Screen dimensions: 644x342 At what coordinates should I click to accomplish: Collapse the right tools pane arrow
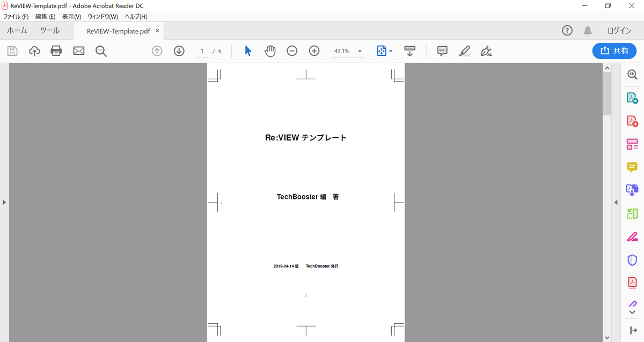pyautogui.click(x=616, y=202)
